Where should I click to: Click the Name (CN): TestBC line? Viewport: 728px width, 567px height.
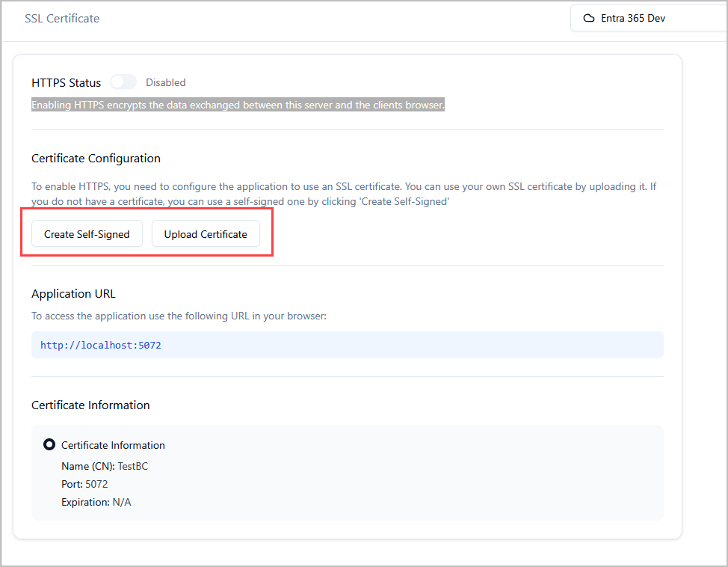pyautogui.click(x=105, y=466)
